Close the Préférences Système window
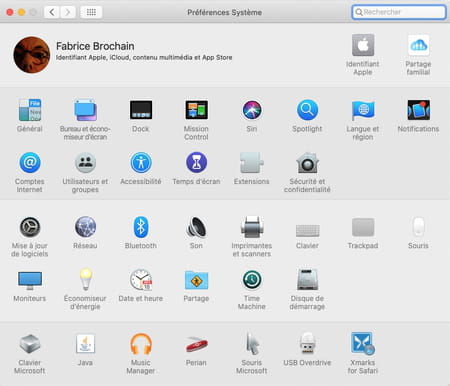 coord(10,12)
